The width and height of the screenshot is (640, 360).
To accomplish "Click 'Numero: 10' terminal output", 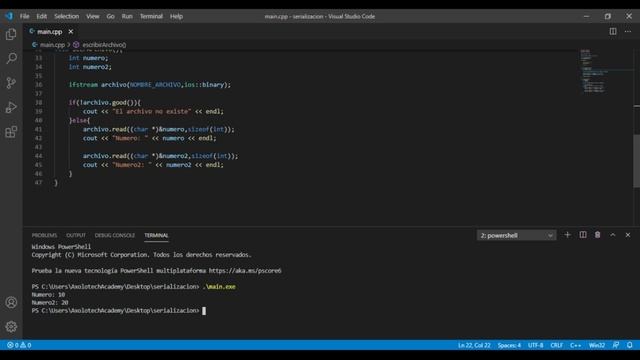I will coord(48,295).
